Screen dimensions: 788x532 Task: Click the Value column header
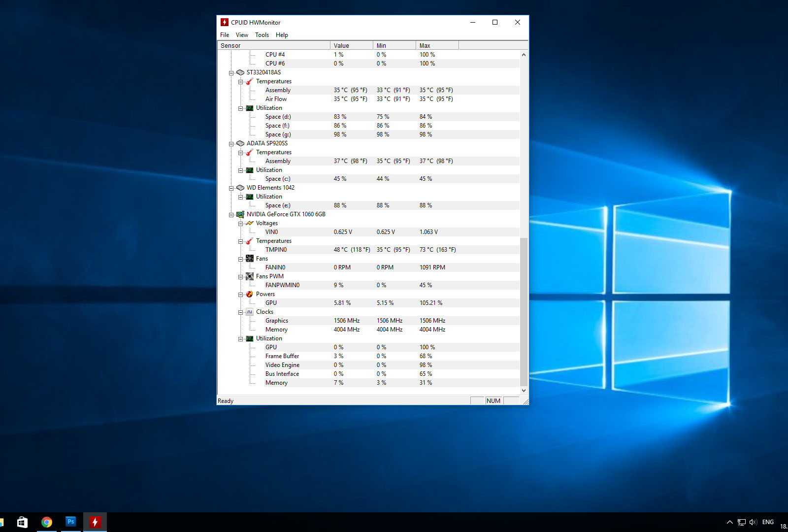coord(352,45)
